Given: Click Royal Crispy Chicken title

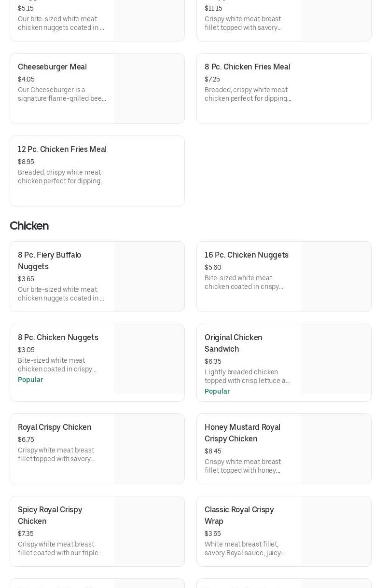Looking at the screenshot, I should [55, 427].
